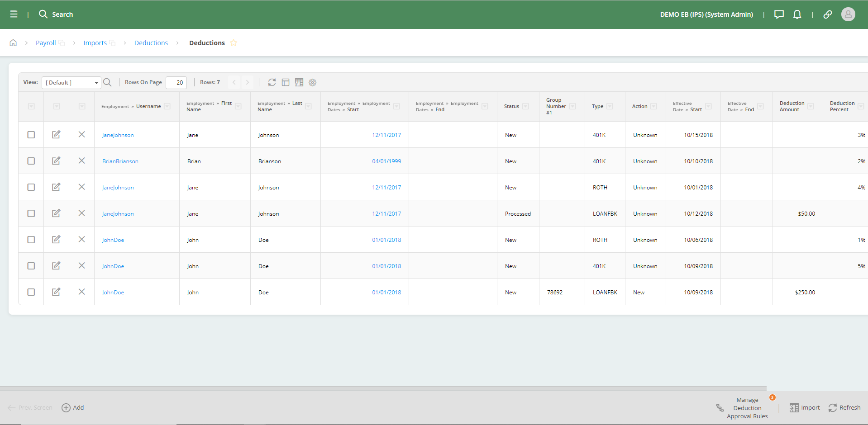This screenshot has height=425, width=868.
Task: Click the Add button in the footer
Action: point(73,408)
